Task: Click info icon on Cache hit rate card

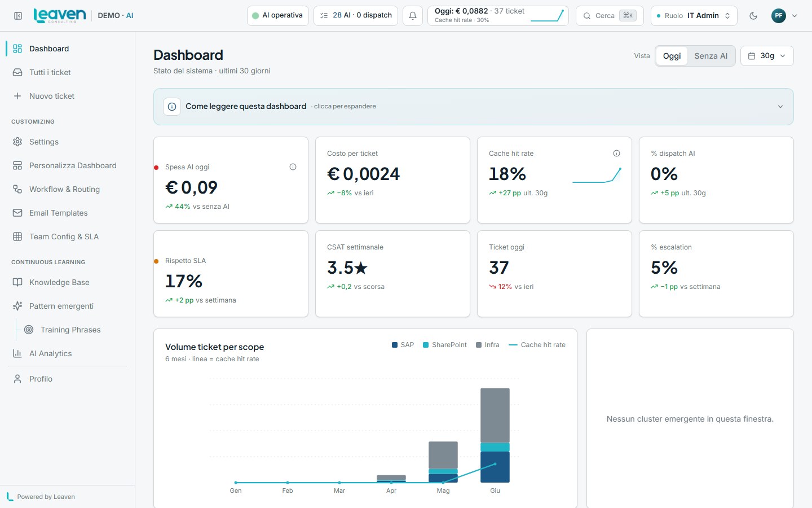Action: pyautogui.click(x=616, y=153)
